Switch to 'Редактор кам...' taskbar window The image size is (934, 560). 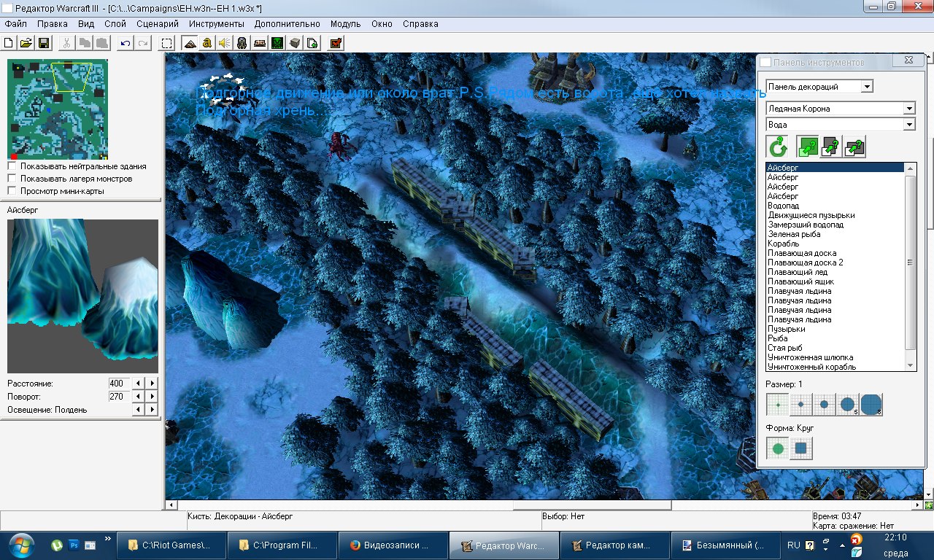click(614, 545)
